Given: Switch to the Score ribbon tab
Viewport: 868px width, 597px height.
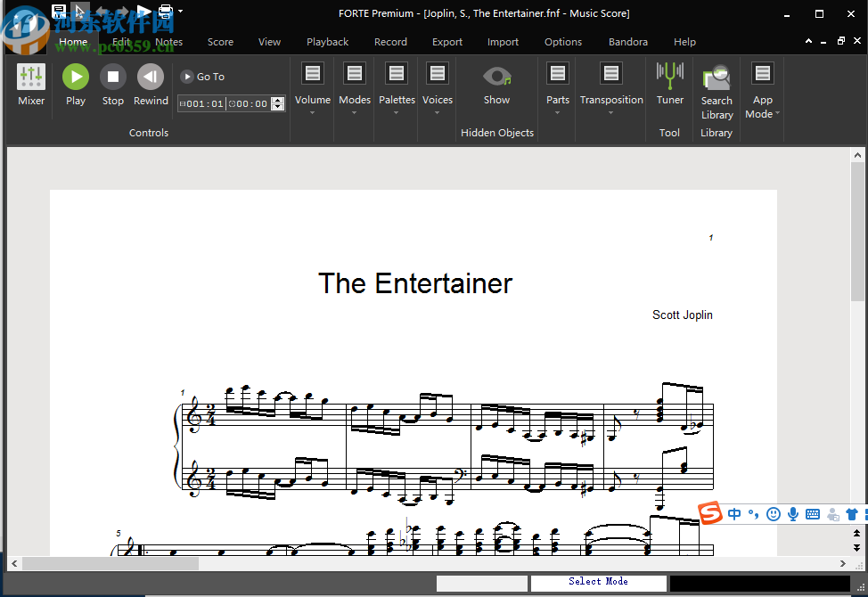Looking at the screenshot, I should coord(220,42).
